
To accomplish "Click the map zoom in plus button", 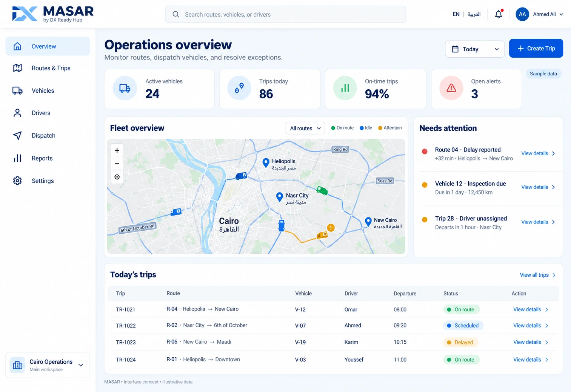I will tap(117, 150).
